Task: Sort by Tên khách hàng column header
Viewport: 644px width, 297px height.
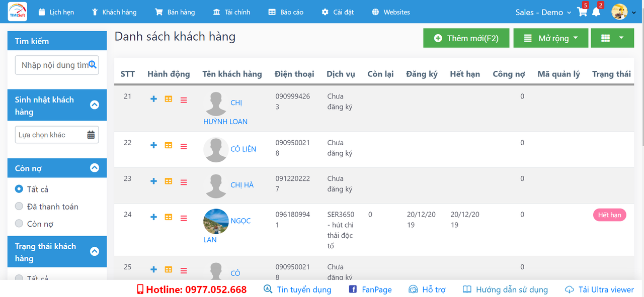Action: [x=232, y=74]
